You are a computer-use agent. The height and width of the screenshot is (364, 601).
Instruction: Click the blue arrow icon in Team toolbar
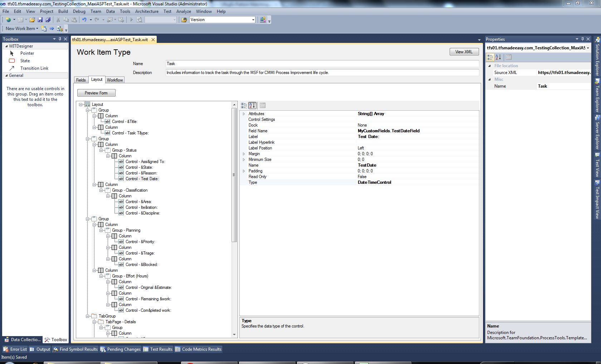[52, 29]
